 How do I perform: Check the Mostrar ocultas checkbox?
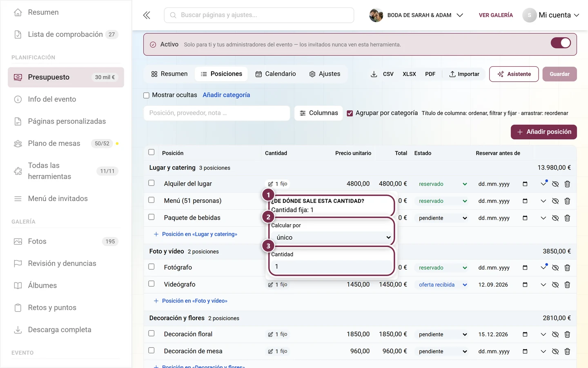pos(146,95)
